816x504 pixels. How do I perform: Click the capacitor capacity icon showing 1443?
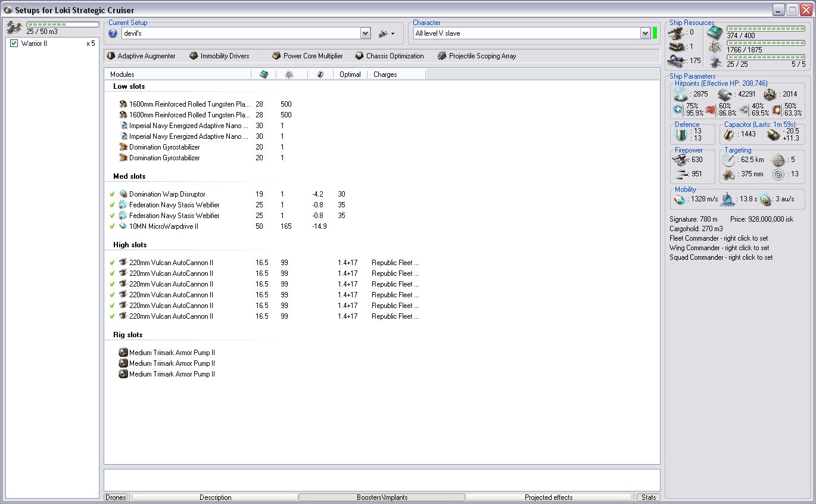pos(730,135)
